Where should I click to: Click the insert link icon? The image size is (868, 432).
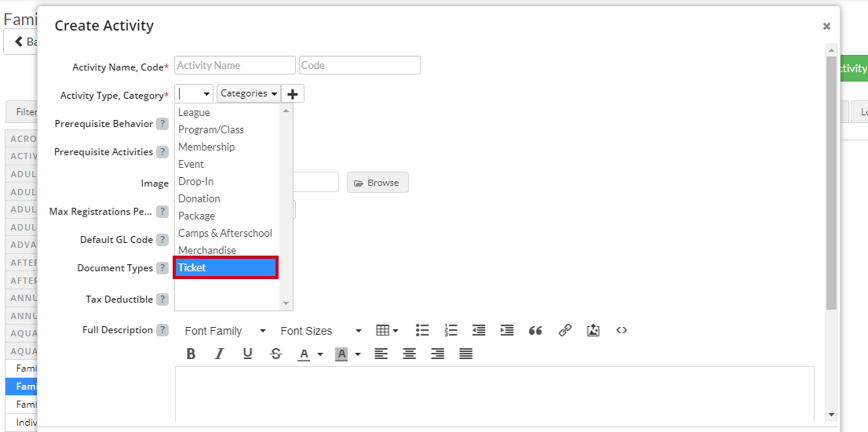point(564,330)
